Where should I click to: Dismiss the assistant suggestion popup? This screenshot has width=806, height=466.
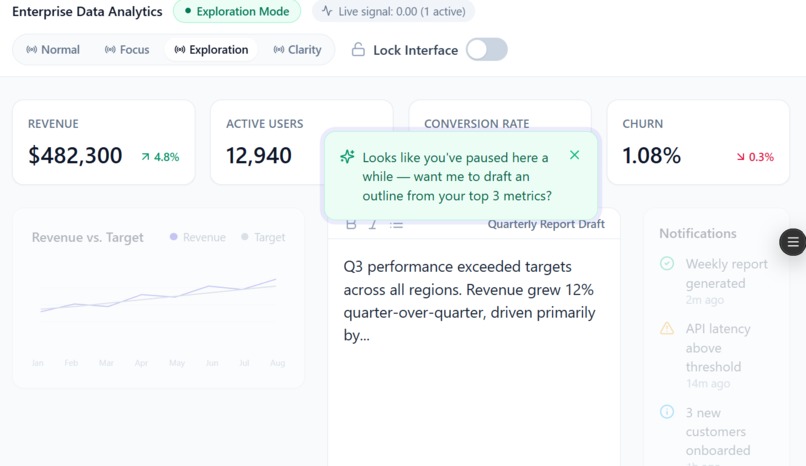575,155
